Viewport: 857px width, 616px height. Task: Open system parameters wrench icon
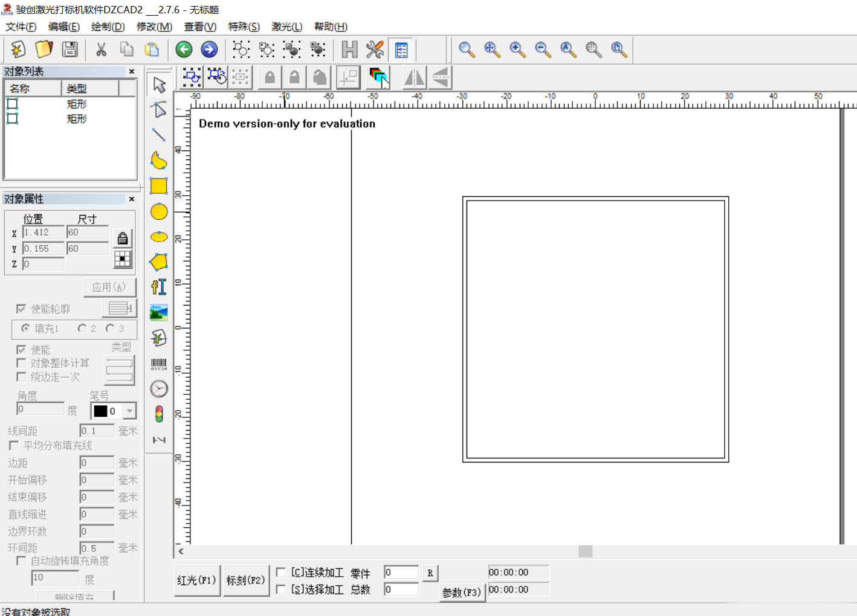coord(375,49)
